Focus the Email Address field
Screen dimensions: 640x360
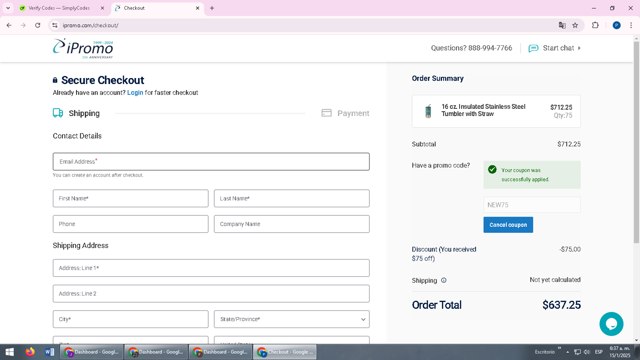tap(211, 162)
